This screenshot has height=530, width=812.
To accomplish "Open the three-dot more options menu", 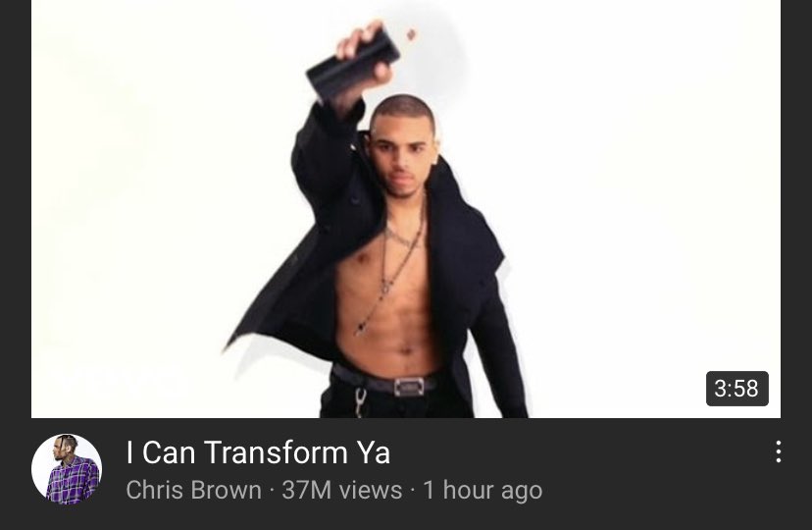I will 778,451.
